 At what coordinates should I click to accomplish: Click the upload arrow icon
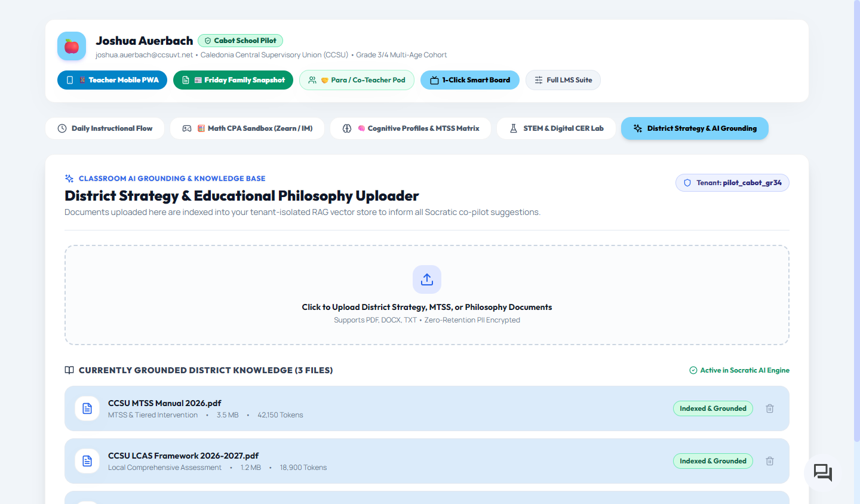pos(427,279)
